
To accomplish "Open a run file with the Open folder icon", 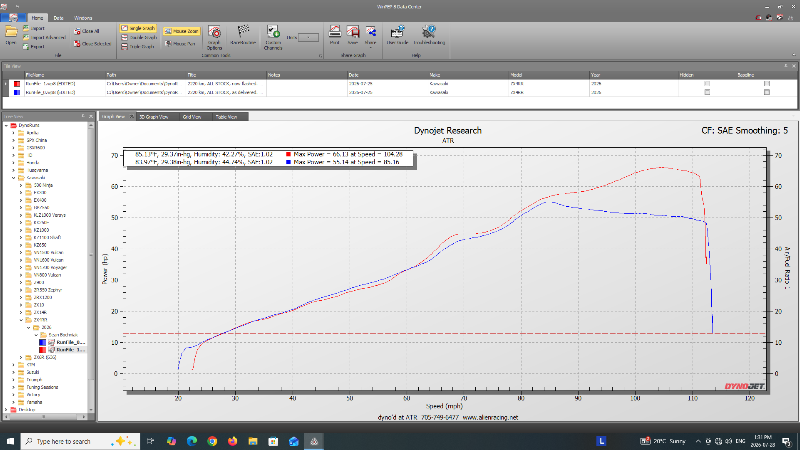I will click(x=11, y=34).
